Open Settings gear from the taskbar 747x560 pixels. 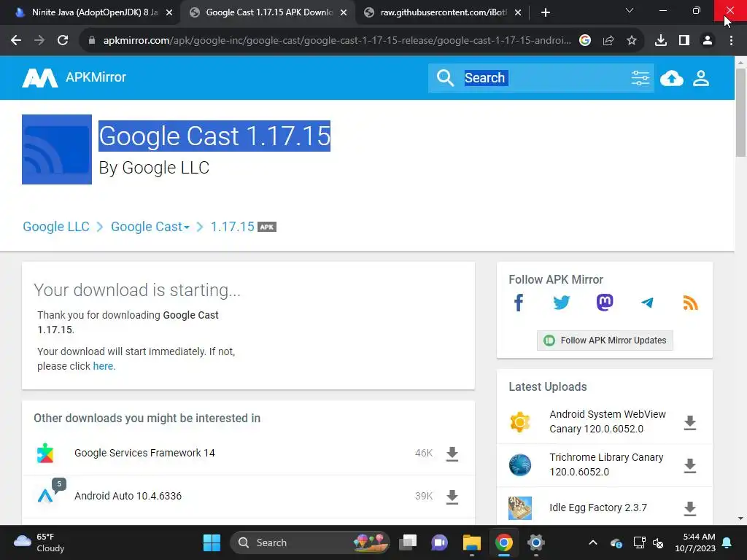click(x=536, y=542)
